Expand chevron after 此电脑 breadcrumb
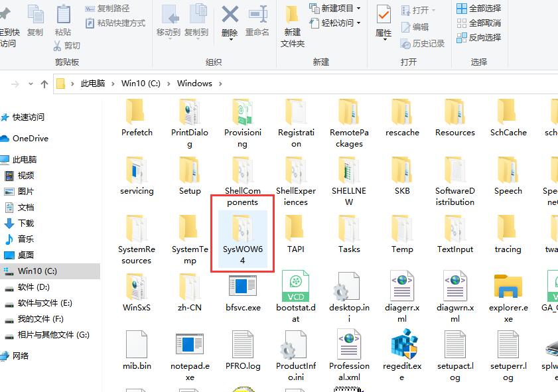Viewport: 558px width, 392px height. coord(113,84)
